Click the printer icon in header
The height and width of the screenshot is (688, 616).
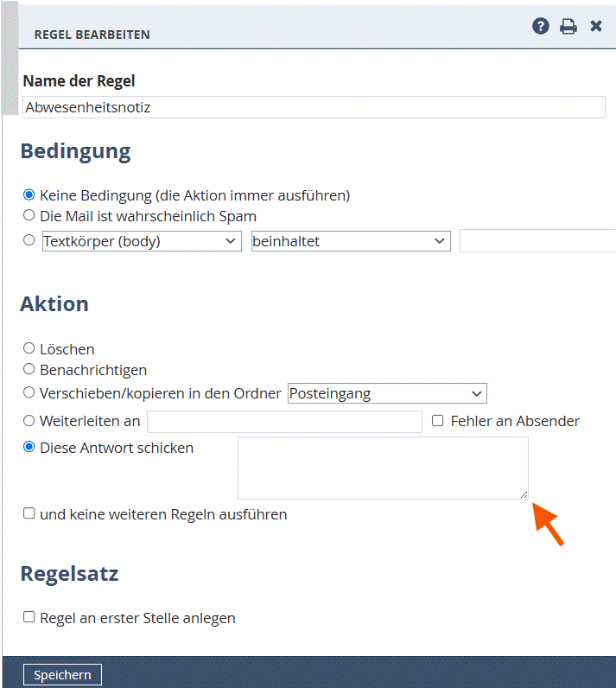click(x=568, y=26)
